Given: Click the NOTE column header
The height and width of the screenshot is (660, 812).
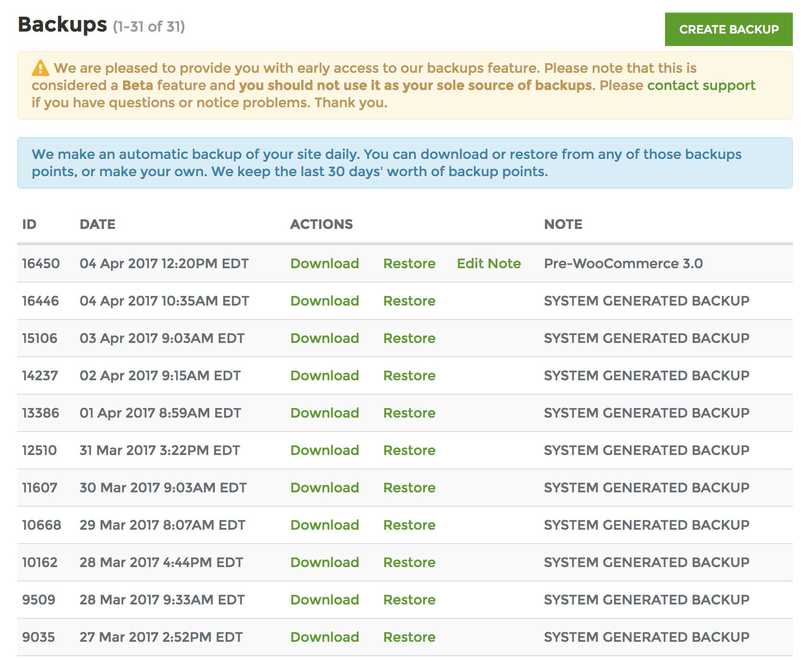Looking at the screenshot, I should point(563,224).
